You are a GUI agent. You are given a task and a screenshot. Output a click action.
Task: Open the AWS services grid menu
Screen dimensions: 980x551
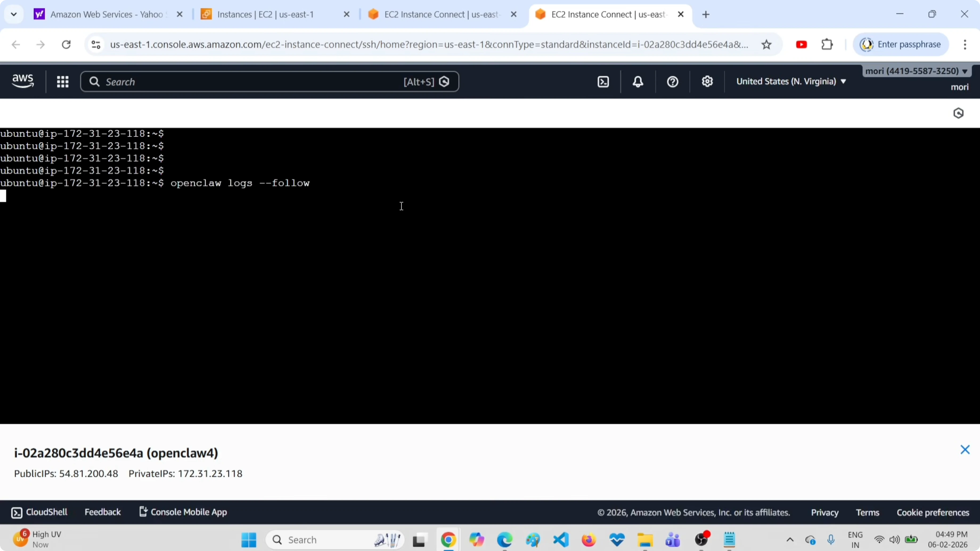point(63,81)
